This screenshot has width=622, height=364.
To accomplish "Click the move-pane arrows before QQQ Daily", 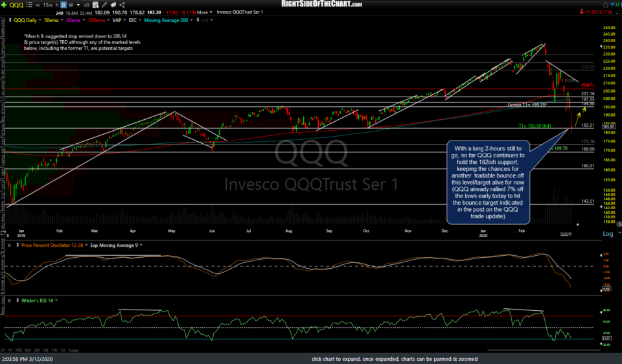I will pyautogui.click(x=10, y=20).
